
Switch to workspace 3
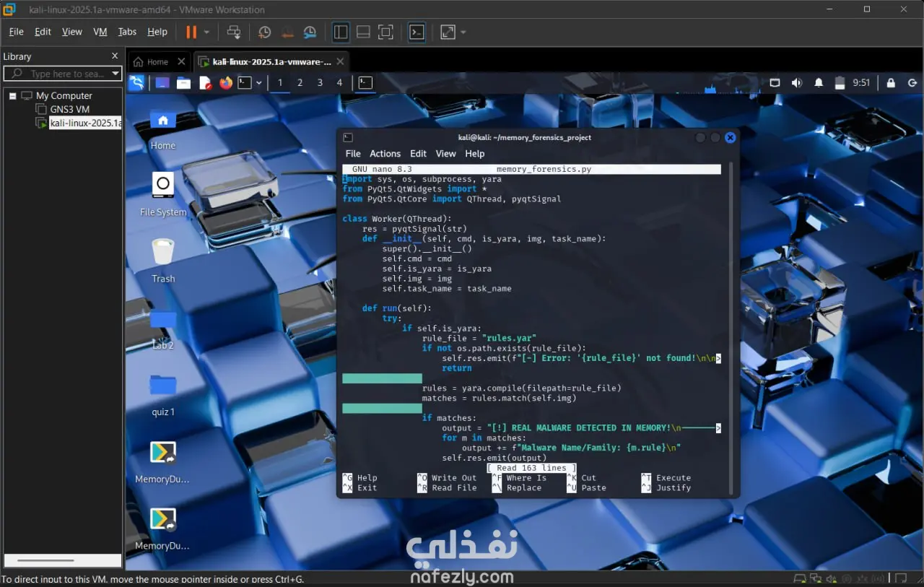(x=320, y=83)
